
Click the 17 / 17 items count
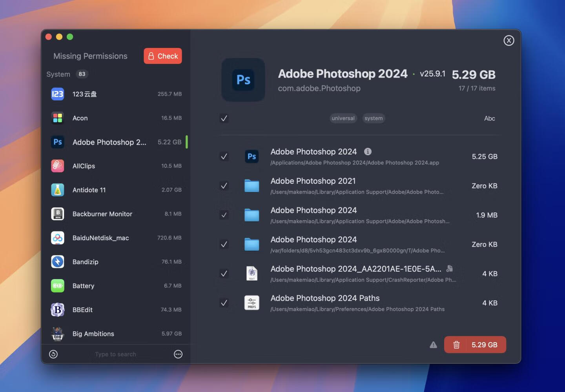477,88
